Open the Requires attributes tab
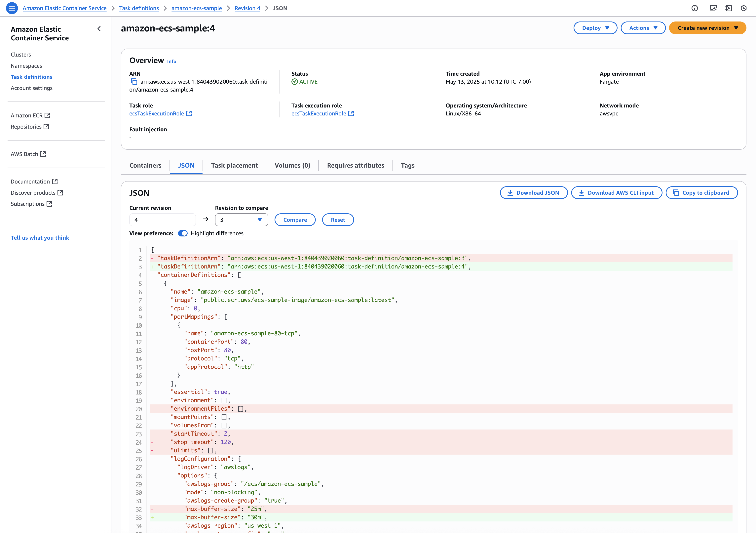Image resolution: width=756 pixels, height=533 pixels. click(356, 165)
